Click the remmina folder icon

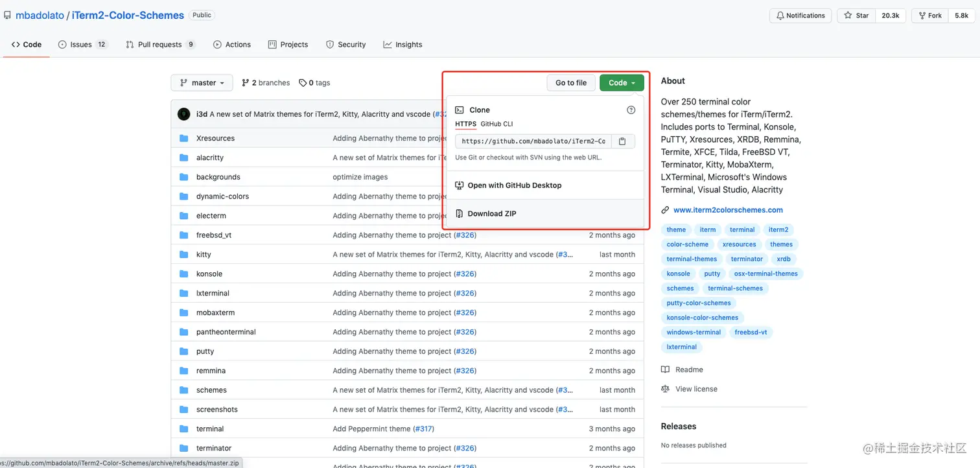tap(183, 371)
